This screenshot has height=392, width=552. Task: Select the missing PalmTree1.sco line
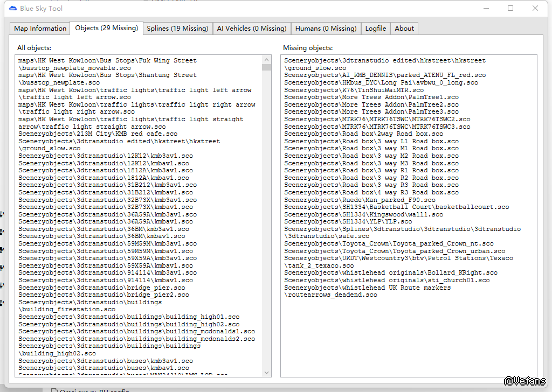[x=371, y=97]
